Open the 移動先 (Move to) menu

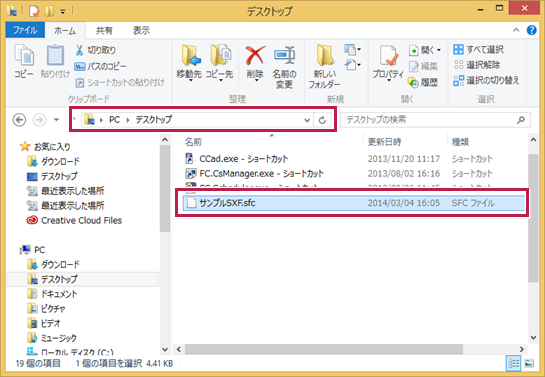click(x=189, y=63)
